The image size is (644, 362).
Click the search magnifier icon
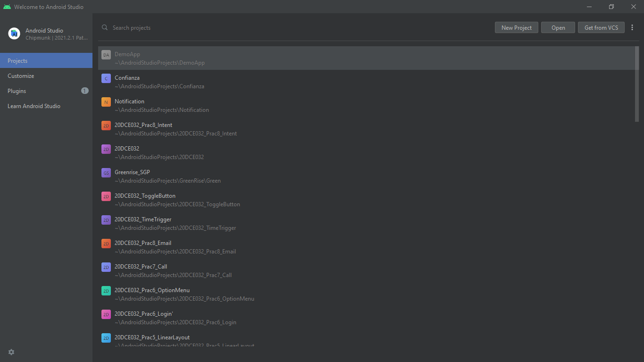click(105, 27)
